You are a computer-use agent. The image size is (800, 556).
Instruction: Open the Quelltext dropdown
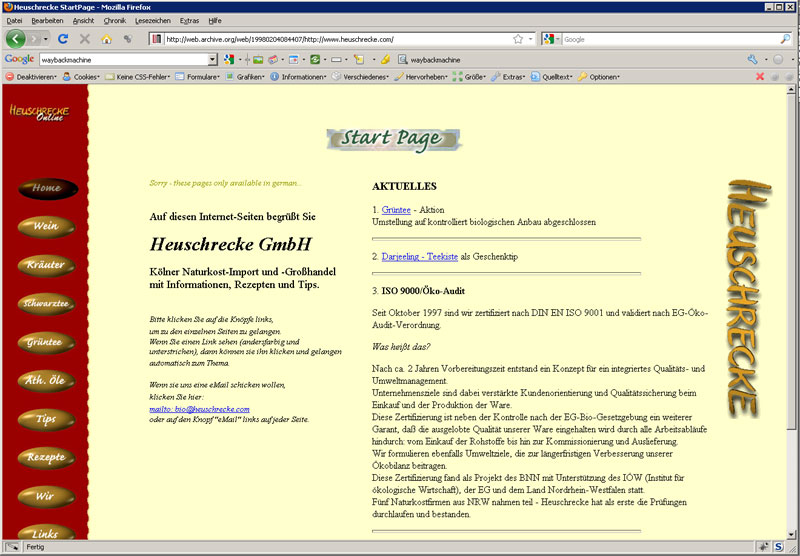[x=552, y=77]
